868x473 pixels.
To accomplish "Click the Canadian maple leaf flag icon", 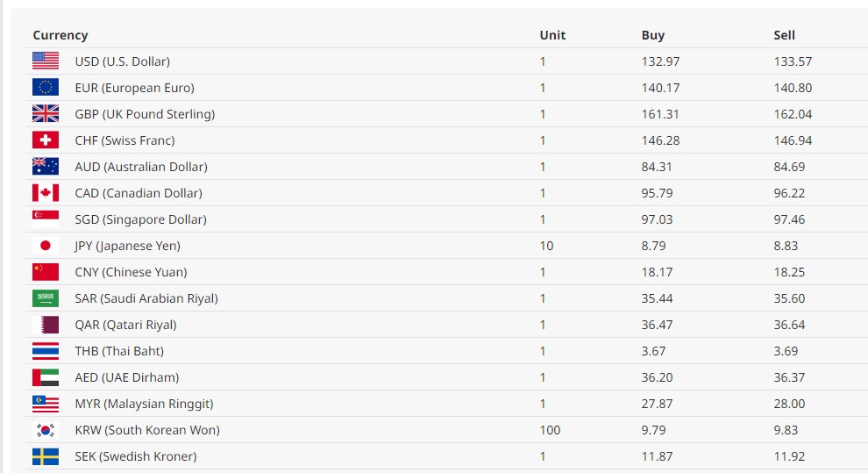I will (x=46, y=193).
